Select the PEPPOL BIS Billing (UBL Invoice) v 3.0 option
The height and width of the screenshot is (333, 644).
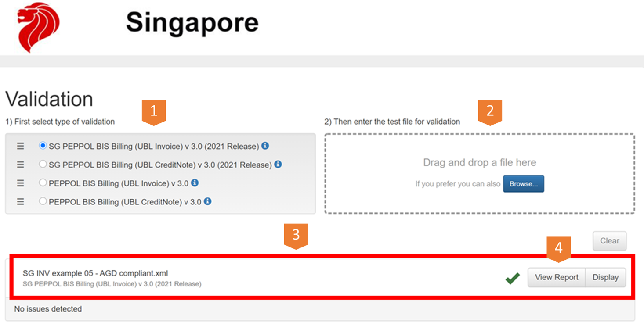(43, 183)
